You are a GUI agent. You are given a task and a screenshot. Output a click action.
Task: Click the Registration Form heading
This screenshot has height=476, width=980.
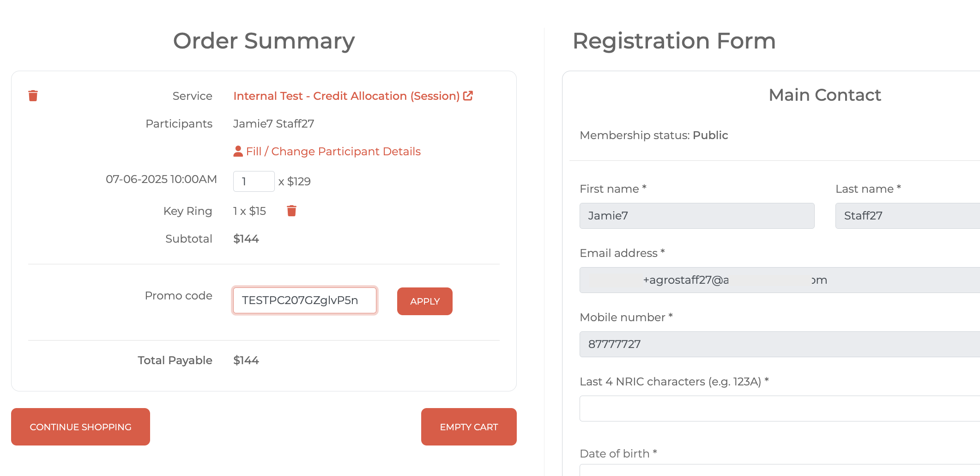[x=674, y=41]
